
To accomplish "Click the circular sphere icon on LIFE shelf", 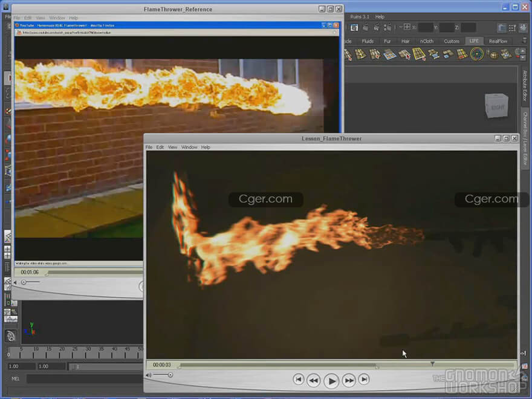I will click(x=477, y=54).
